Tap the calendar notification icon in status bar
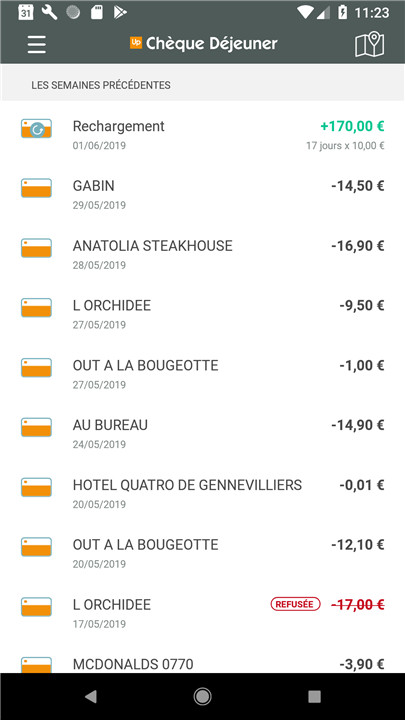This screenshot has height=720, width=405. pos(26,12)
